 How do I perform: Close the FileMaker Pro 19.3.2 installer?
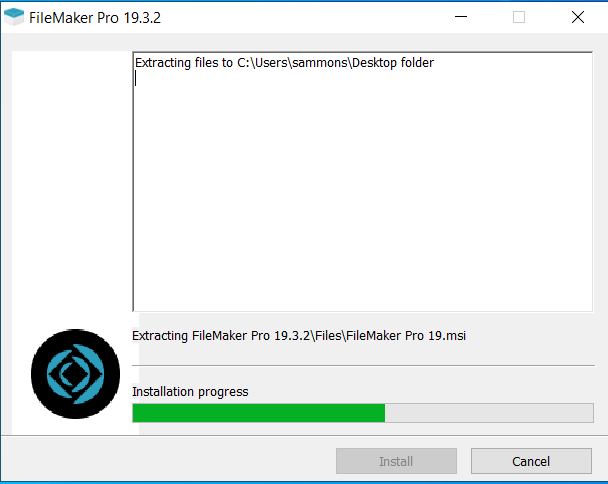point(578,17)
